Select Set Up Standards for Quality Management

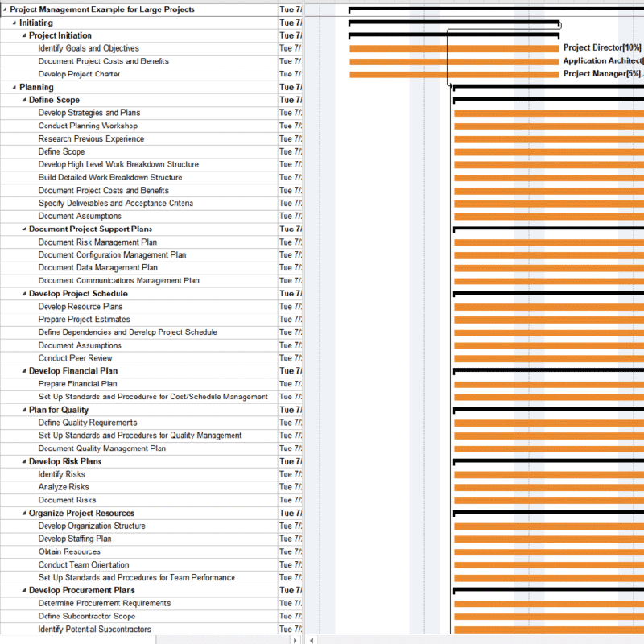(140, 436)
